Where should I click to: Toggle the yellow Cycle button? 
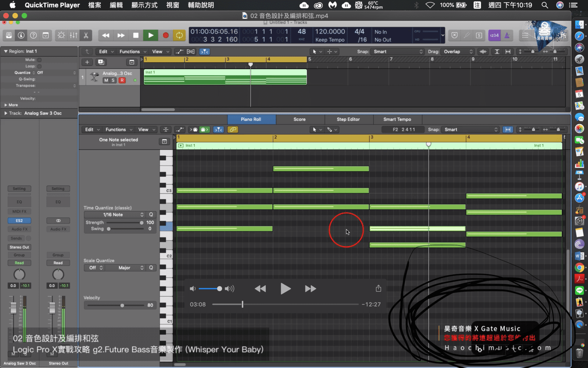click(179, 35)
